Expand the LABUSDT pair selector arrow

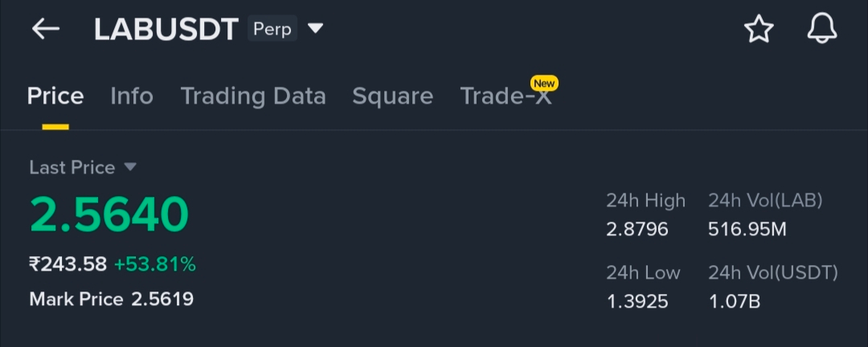(315, 28)
